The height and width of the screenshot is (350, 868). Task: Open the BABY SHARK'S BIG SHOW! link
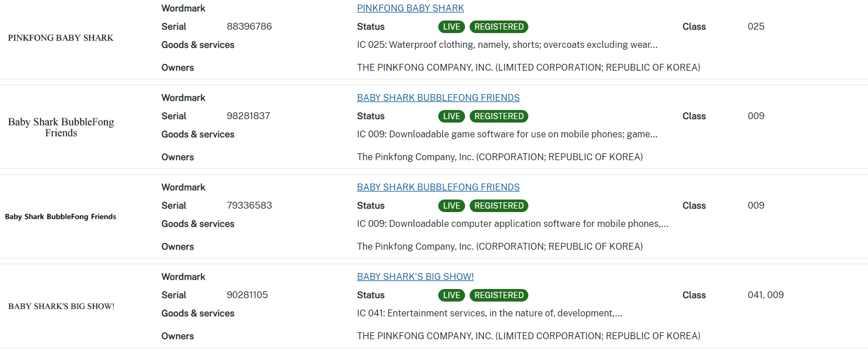(415, 277)
